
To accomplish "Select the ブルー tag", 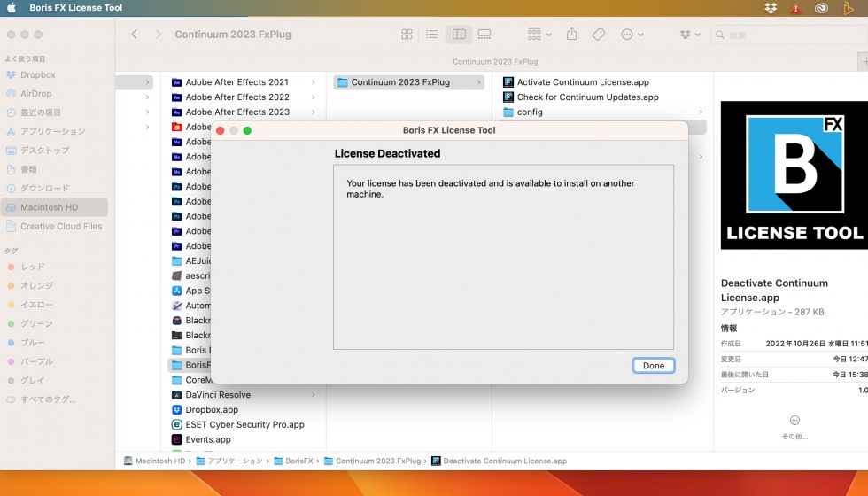I will click(x=54, y=342).
